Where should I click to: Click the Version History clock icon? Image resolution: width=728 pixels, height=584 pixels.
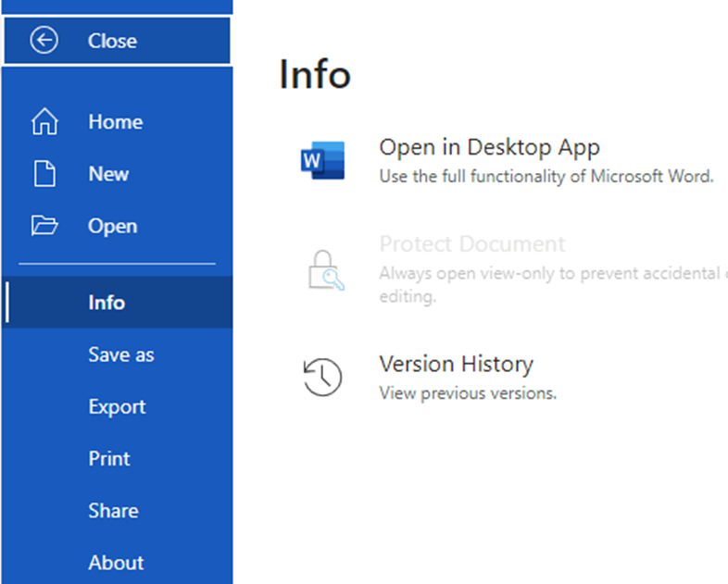[x=322, y=377]
